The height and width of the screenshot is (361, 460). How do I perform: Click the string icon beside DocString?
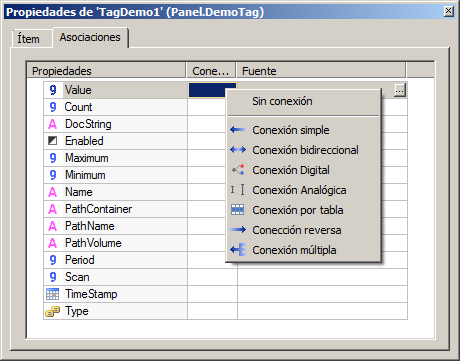(x=53, y=124)
